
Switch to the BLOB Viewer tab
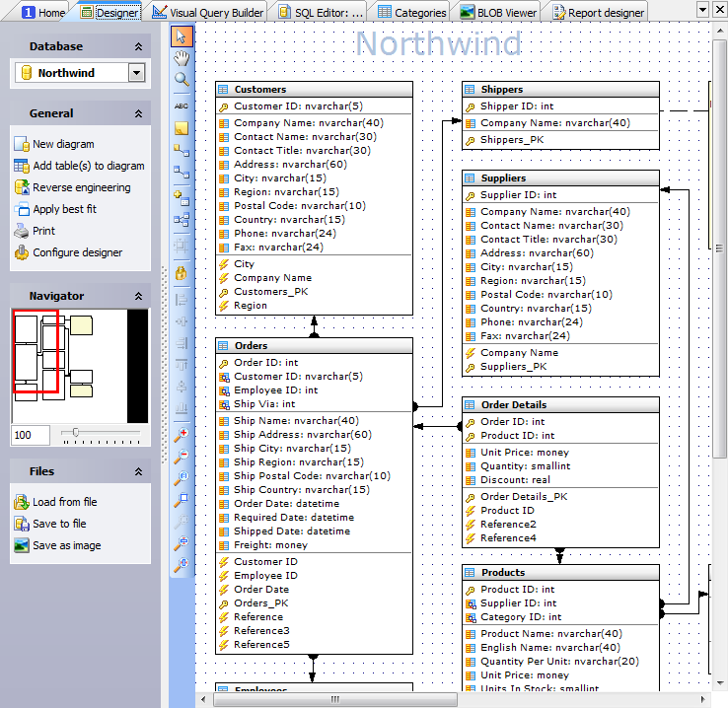(498, 13)
